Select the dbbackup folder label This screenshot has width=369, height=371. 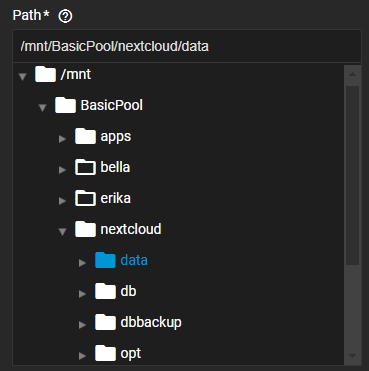(x=151, y=323)
